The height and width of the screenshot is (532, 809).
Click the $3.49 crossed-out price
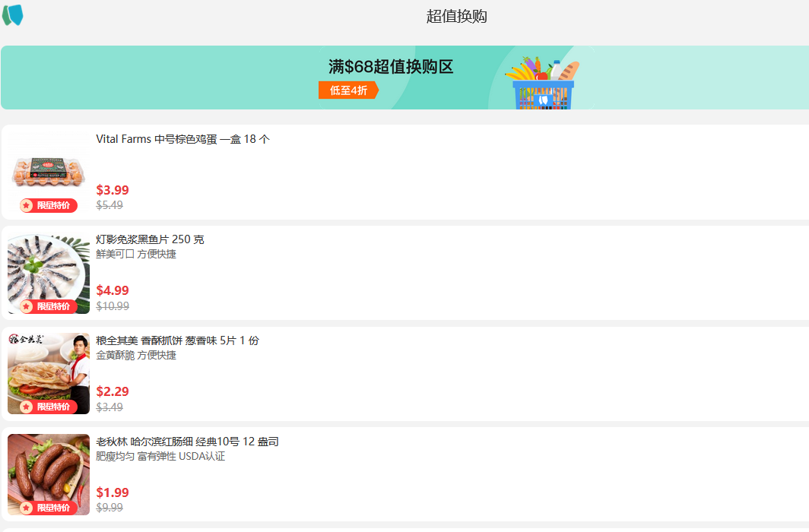(109, 407)
